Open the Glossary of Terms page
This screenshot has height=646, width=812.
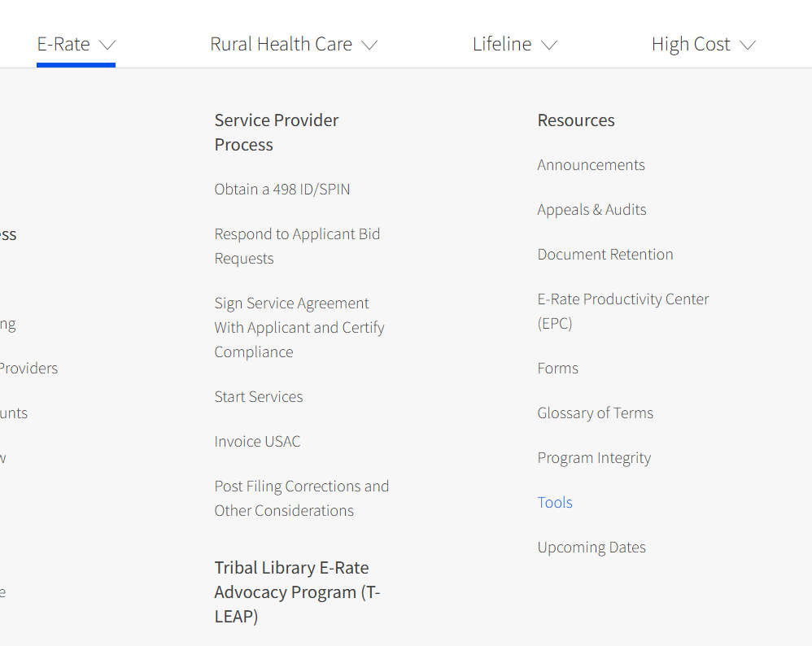pos(595,412)
